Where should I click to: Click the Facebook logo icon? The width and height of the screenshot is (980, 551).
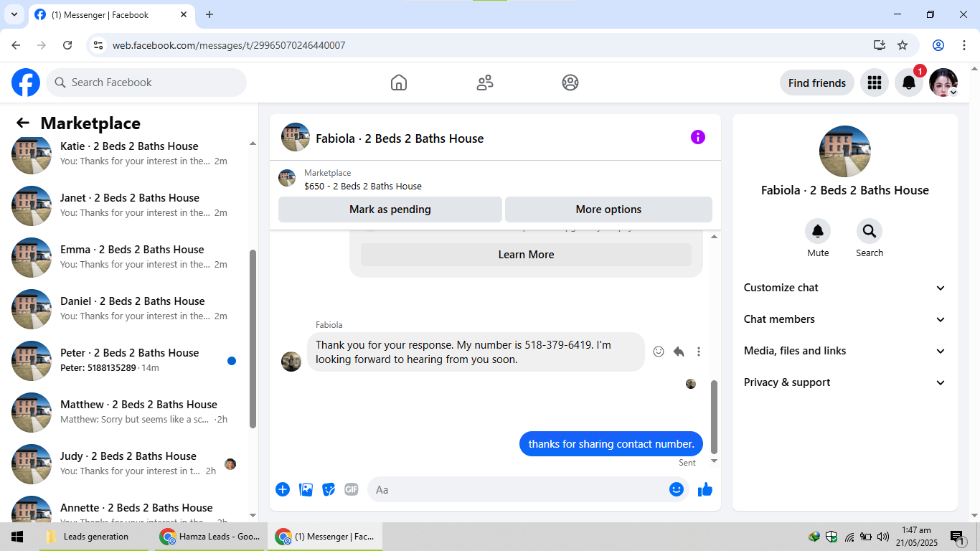pos(26,83)
